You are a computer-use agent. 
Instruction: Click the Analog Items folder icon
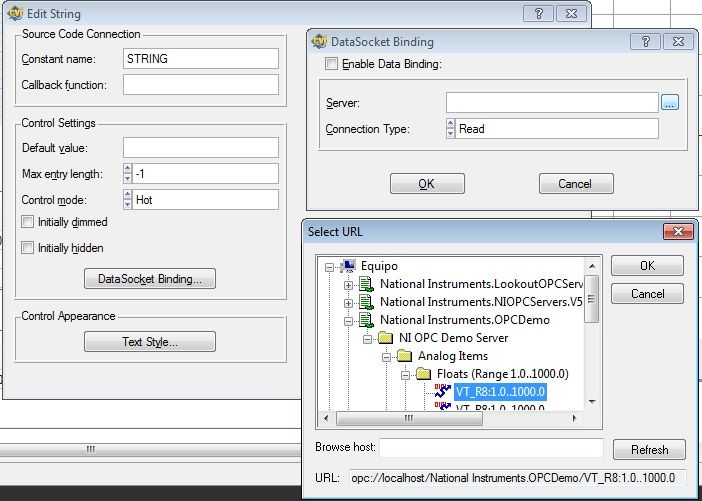(404, 356)
